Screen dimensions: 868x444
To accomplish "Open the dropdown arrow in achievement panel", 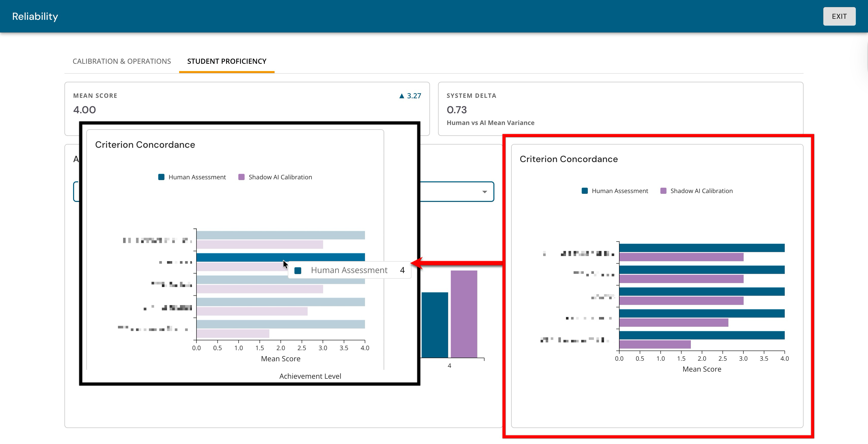I will [x=484, y=192].
